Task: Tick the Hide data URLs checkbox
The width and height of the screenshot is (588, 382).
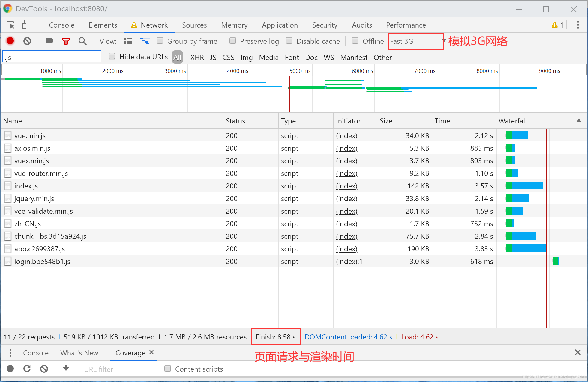Action: [x=112, y=57]
